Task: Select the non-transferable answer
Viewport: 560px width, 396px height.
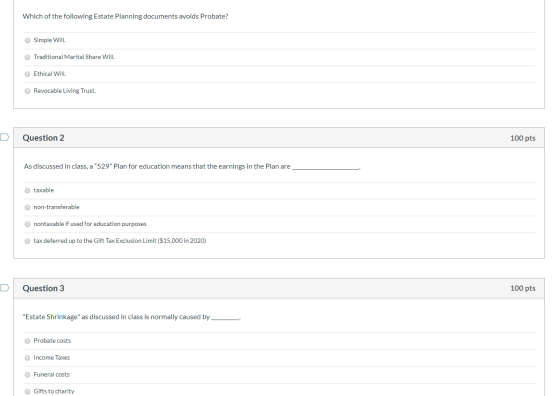Action: click(x=28, y=207)
